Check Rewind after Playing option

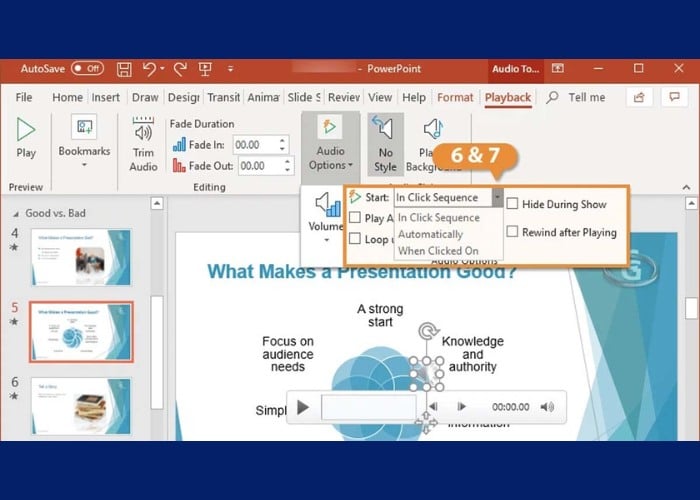(513, 232)
